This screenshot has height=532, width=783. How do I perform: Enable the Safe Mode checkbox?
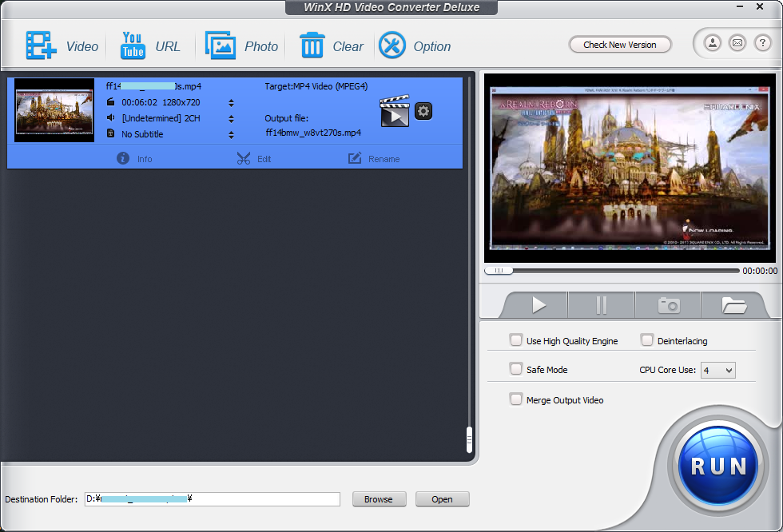click(516, 369)
